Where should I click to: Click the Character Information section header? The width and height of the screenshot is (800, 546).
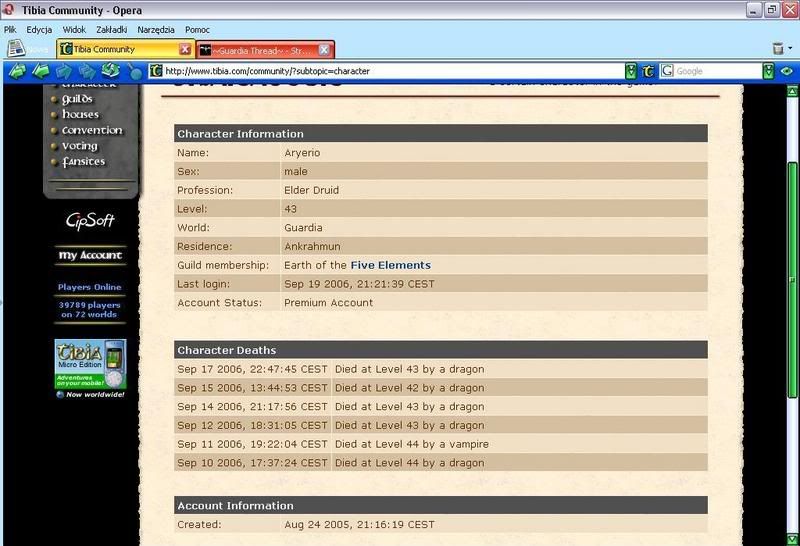point(440,134)
